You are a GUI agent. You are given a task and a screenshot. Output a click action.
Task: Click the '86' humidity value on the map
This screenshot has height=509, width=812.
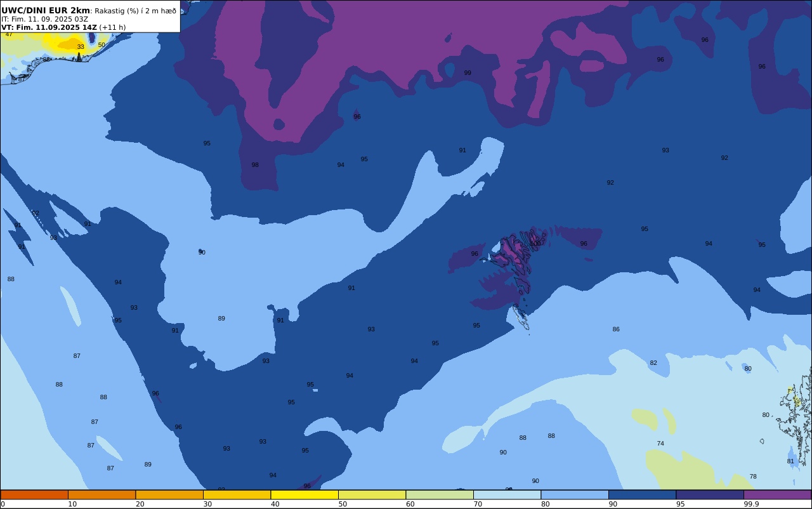[616, 329]
